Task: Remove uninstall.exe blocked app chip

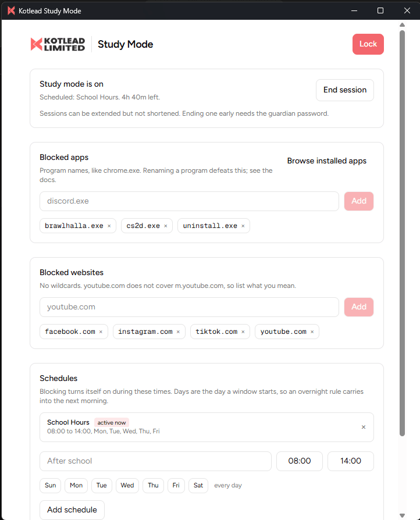Action: coord(243,226)
